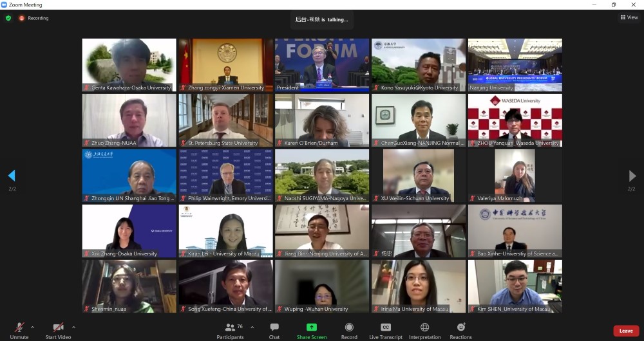Viewport: 644px width, 341px height.
Task: Click the Recording status indicator
Action: tap(33, 18)
